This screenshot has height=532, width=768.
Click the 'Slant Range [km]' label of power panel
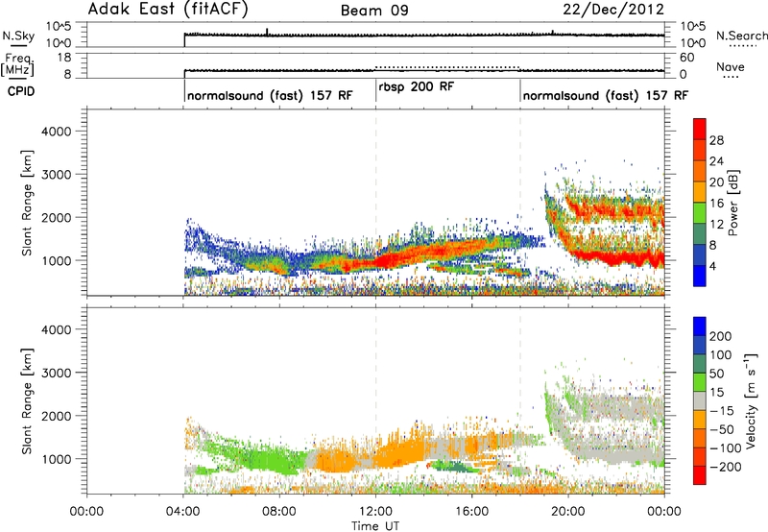tap(27, 203)
